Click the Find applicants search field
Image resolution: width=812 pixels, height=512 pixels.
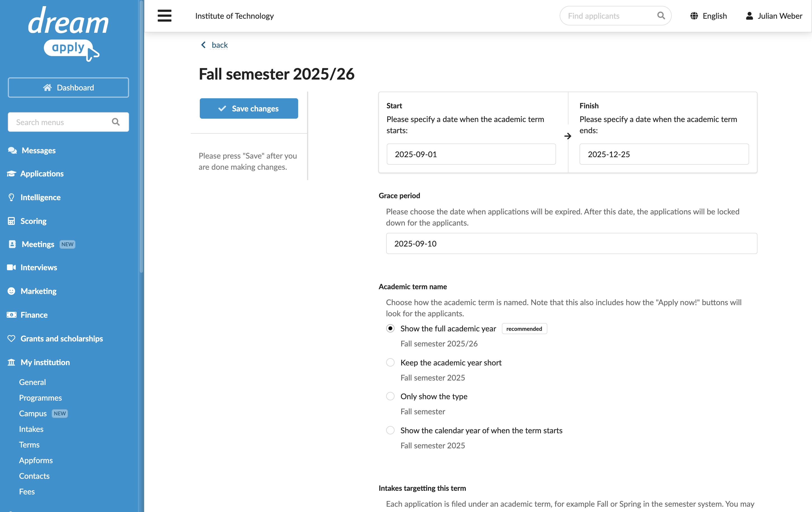(x=615, y=16)
